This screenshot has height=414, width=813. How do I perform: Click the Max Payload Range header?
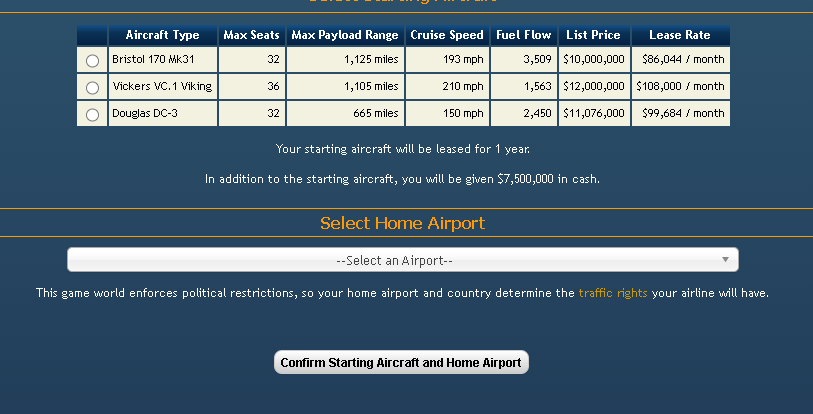(x=345, y=35)
